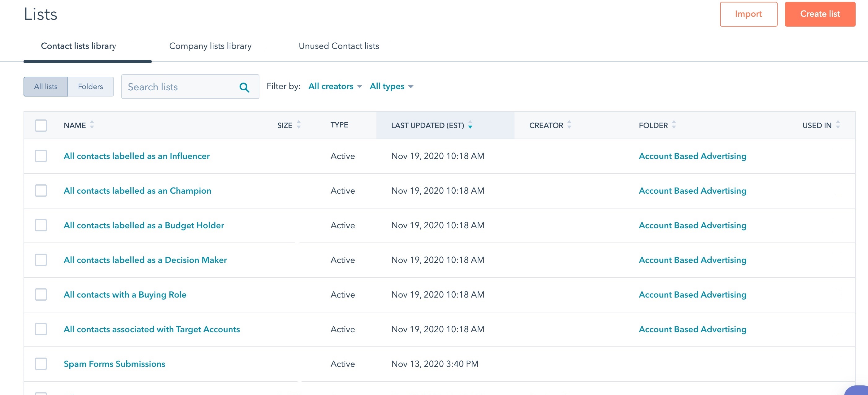
Task: Sort lists by Size column arrows
Action: tap(298, 125)
